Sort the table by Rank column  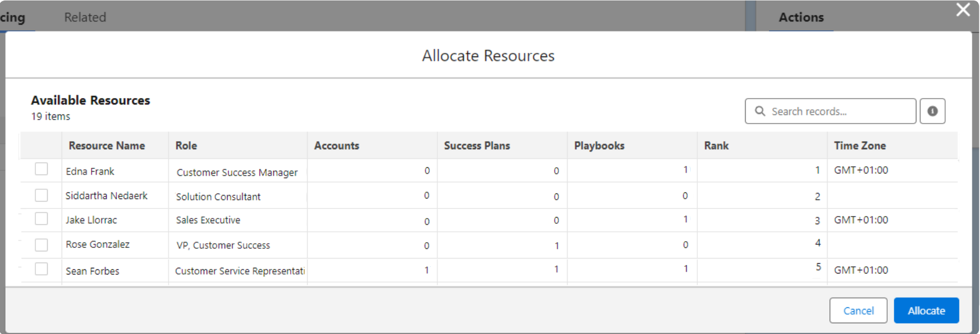(x=716, y=146)
